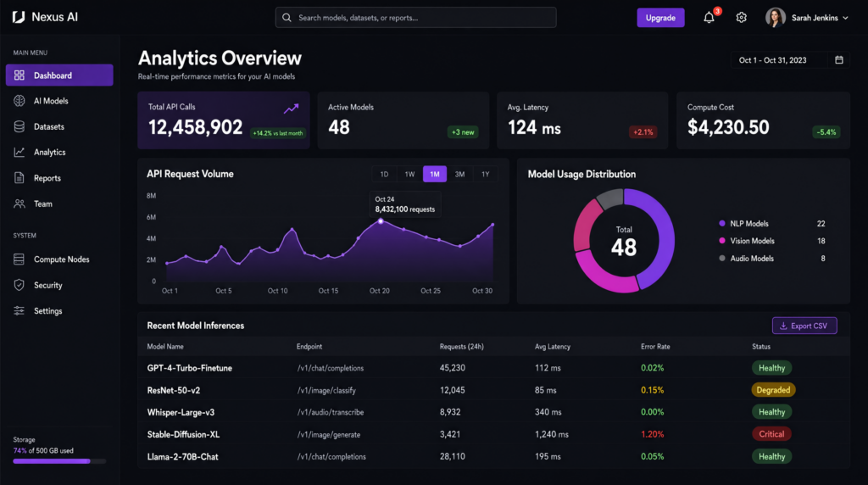Click the settings gear icon in header
868x485 pixels.
coord(741,18)
